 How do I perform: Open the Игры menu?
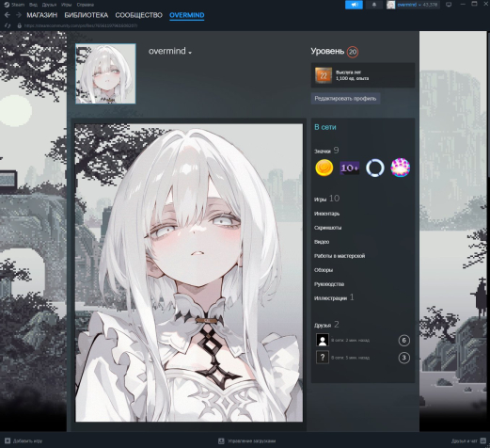point(67,5)
